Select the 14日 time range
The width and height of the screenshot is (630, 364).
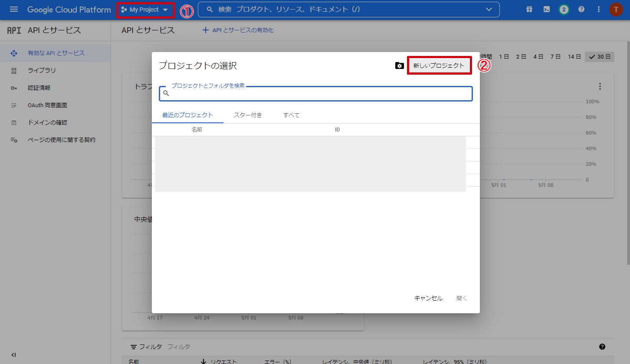point(574,56)
